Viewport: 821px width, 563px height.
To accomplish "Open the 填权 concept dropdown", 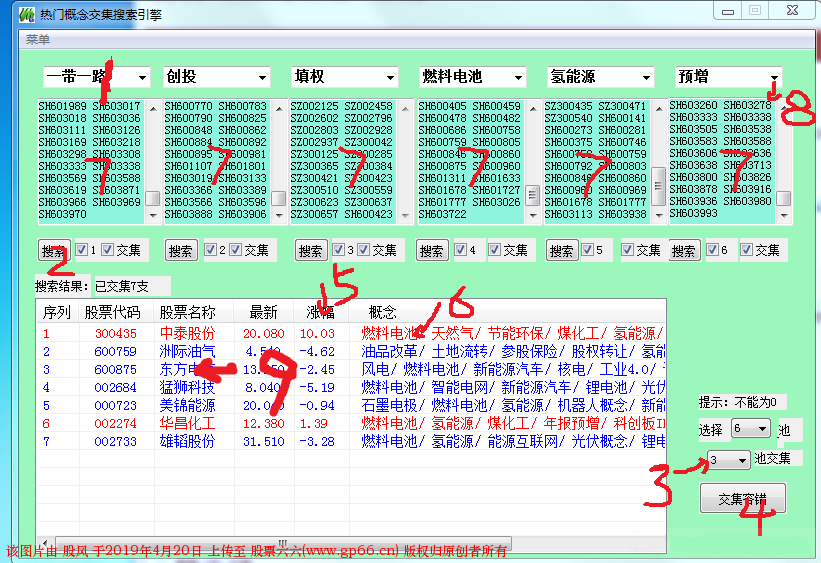I will click(390, 78).
